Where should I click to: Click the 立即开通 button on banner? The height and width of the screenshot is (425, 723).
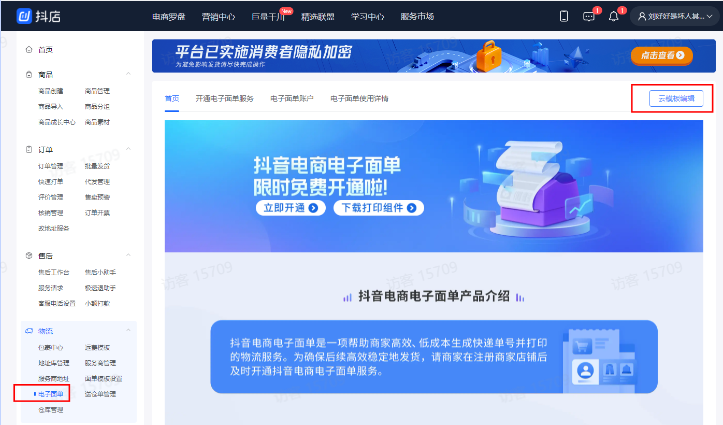291,208
